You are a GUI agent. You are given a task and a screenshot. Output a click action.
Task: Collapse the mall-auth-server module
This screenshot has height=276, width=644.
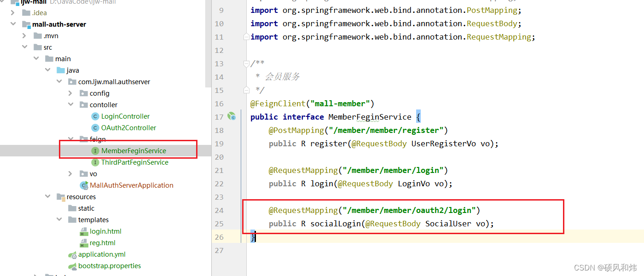(x=13, y=24)
